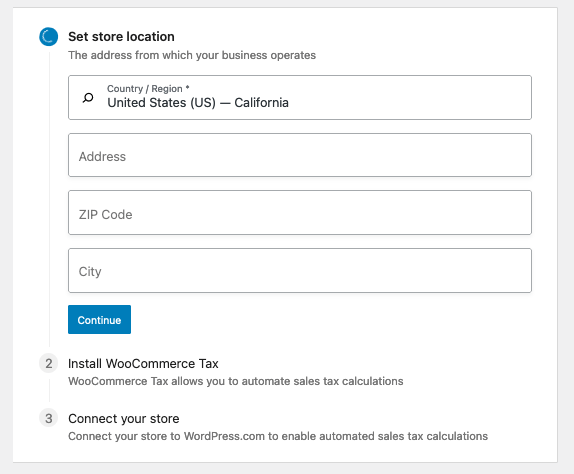Open the Install WooCommerce Tax step
This screenshot has height=474, width=574.
click(x=143, y=363)
